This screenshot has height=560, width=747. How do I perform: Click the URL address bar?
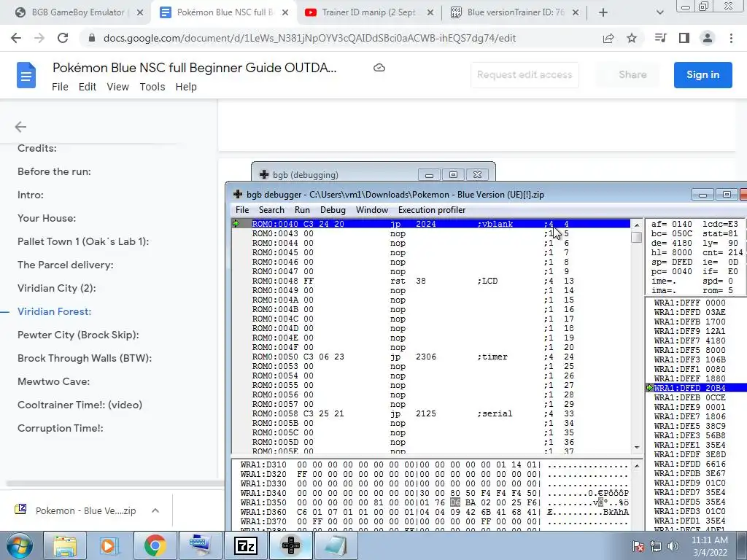pyautogui.click(x=309, y=38)
